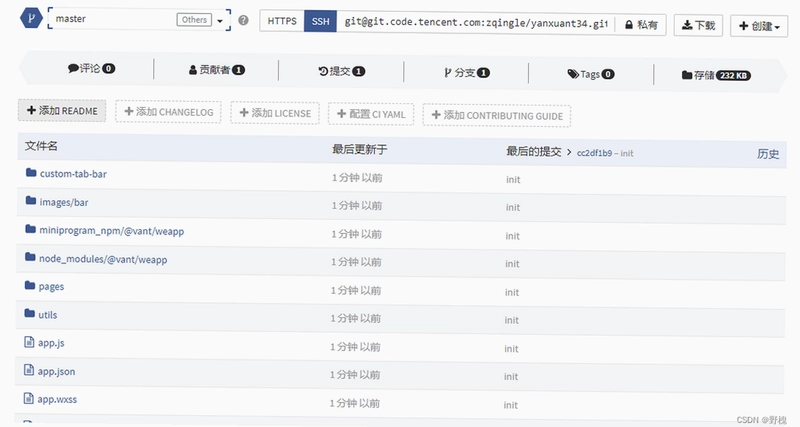800x427 pixels.
Task: Click the Others label in the branch selector
Action: (x=194, y=20)
